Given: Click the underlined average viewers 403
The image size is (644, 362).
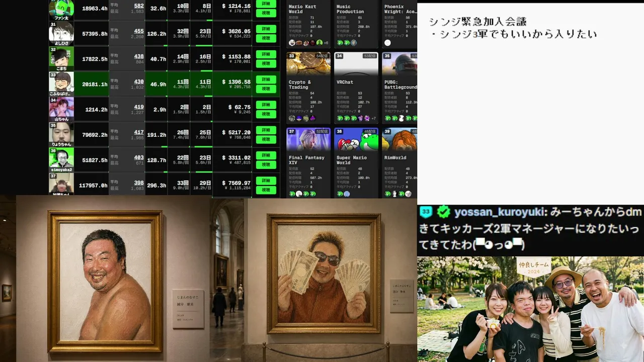Looking at the screenshot, I should [x=139, y=157].
